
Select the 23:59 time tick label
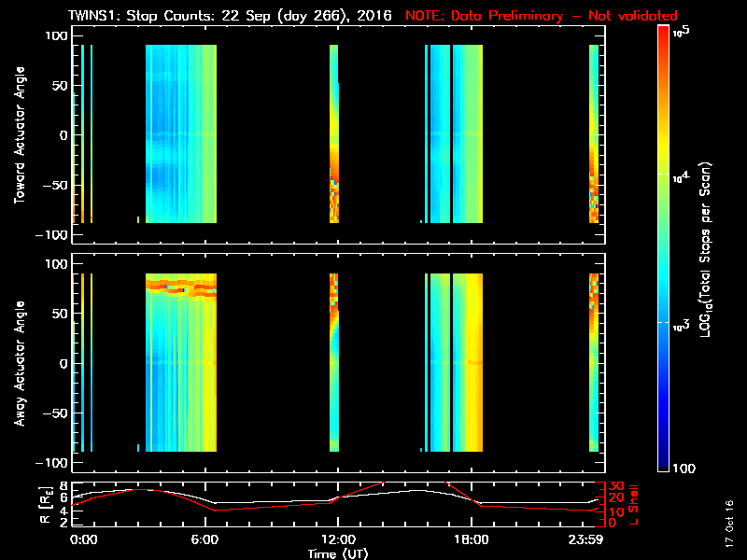pos(590,540)
